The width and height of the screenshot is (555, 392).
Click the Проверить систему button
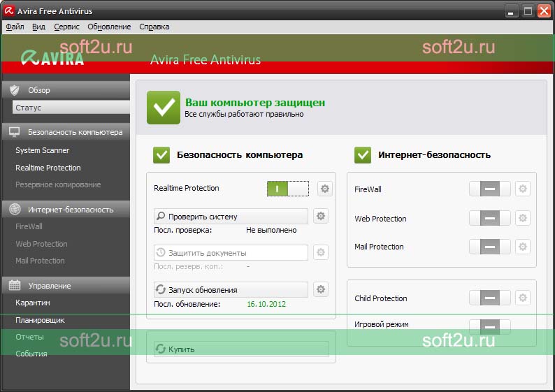(x=231, y=216)
